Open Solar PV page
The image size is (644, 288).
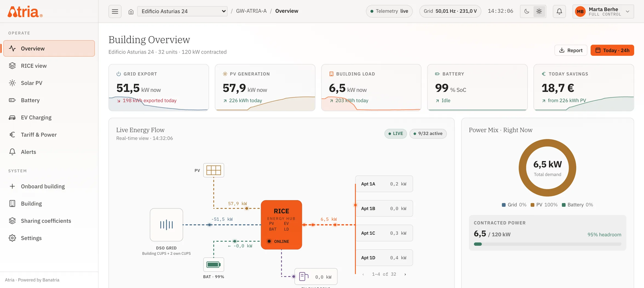[x=49, y=83]
